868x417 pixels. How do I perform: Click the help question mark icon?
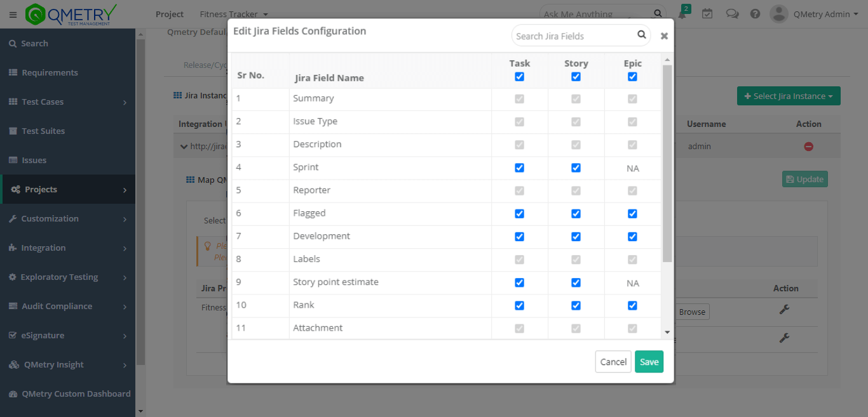(x=755, y=14)
